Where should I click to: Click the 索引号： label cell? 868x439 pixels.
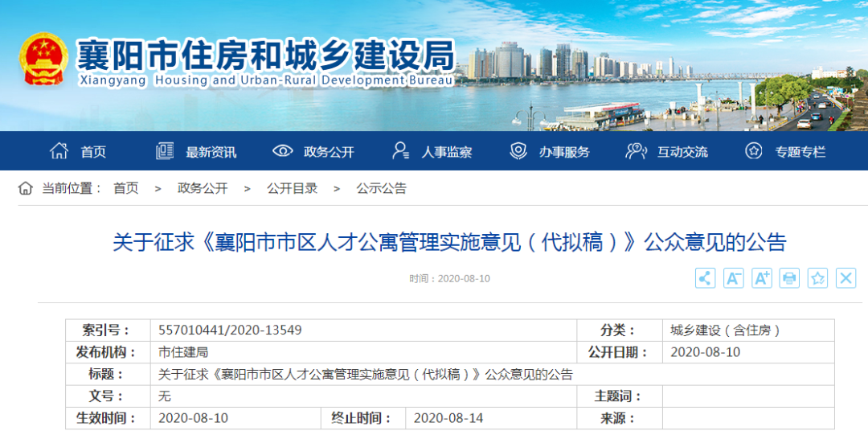tap(108, 330)
